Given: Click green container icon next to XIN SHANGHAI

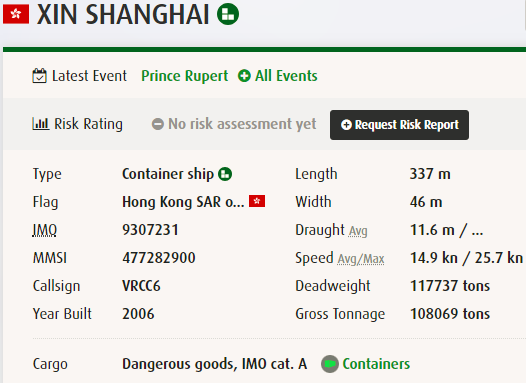Looking at the screenshot, I should 228,14.
